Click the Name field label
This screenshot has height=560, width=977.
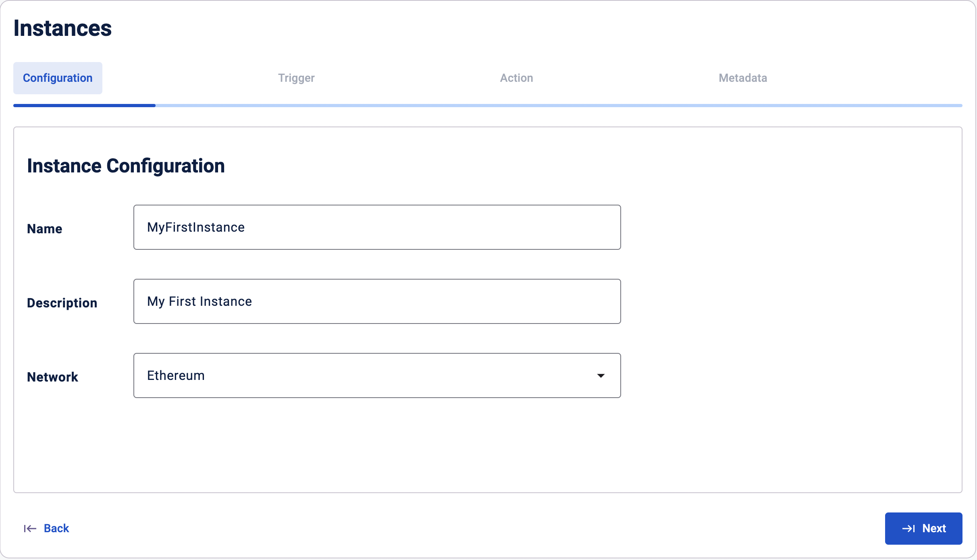coord(44,229)
